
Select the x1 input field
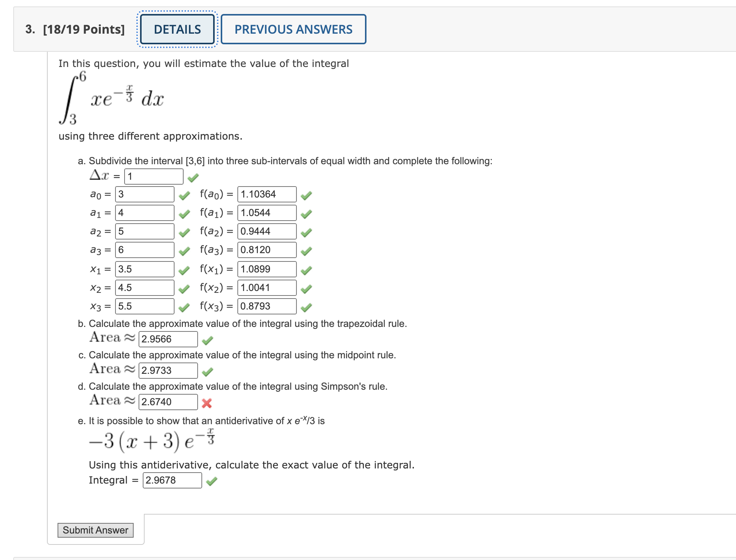[x=144, y=269]
